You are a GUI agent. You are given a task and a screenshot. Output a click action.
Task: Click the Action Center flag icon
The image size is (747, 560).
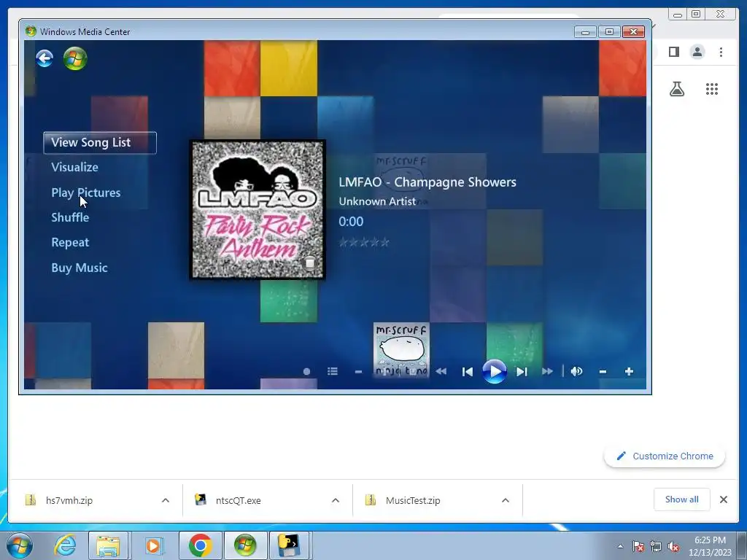click(638, 546)
